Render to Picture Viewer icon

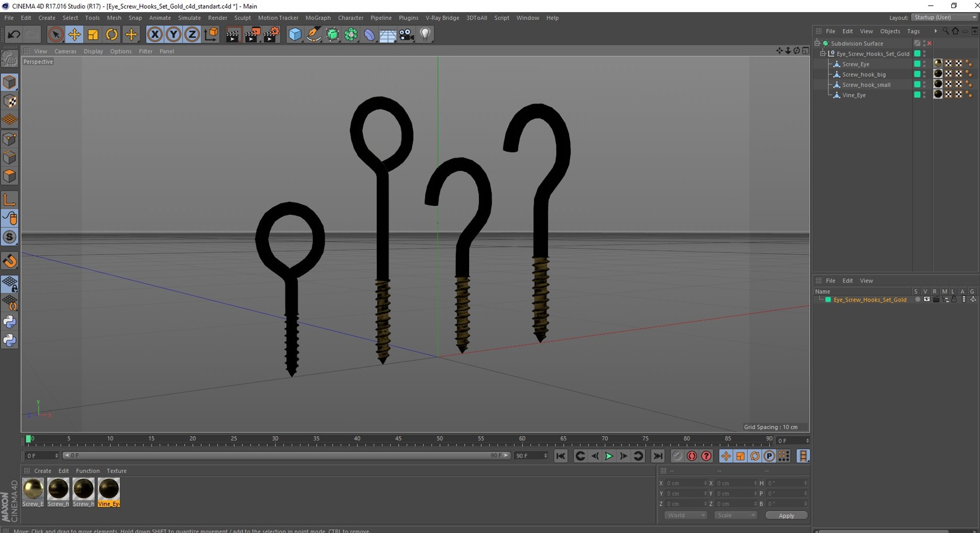(252, 35)
